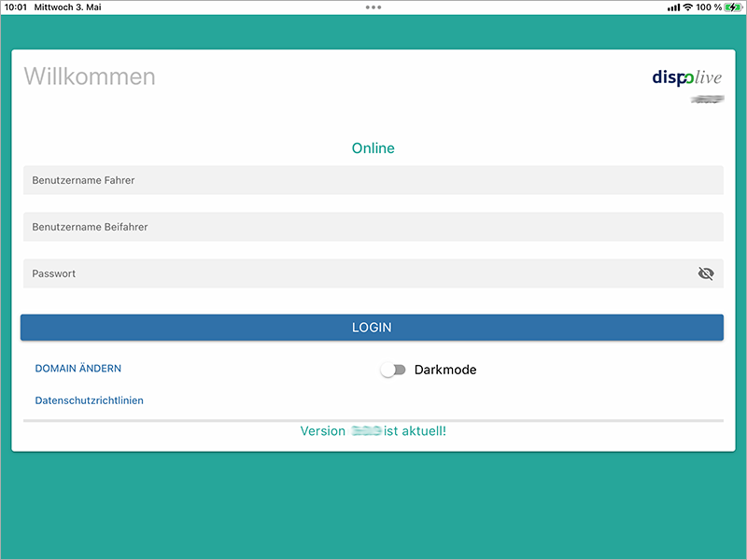Tap the battery charging icon
The width and height of the screenshot is (747, 560).
pos(733,7)
